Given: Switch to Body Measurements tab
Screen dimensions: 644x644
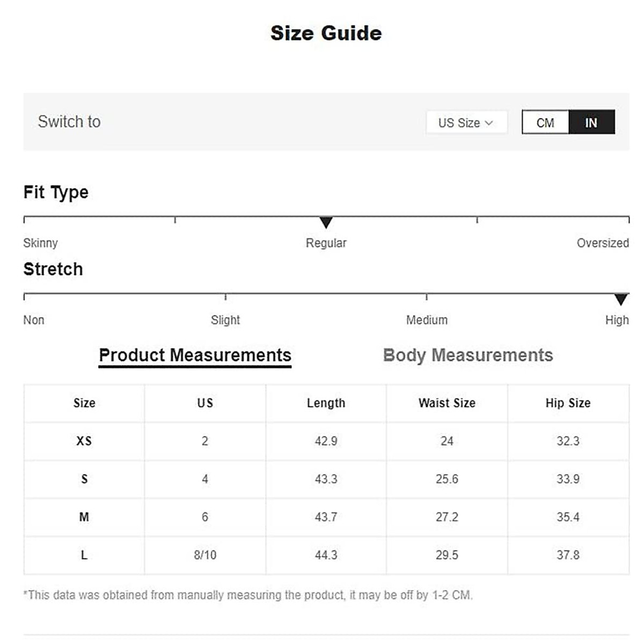Looking at the screenshot, I should [x=467, y=355].
